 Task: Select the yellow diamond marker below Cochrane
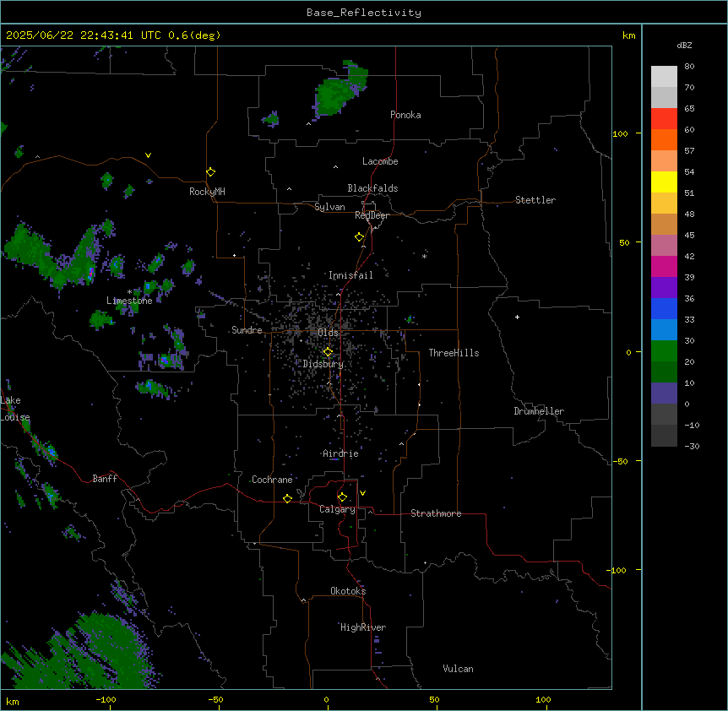point(287,498)
